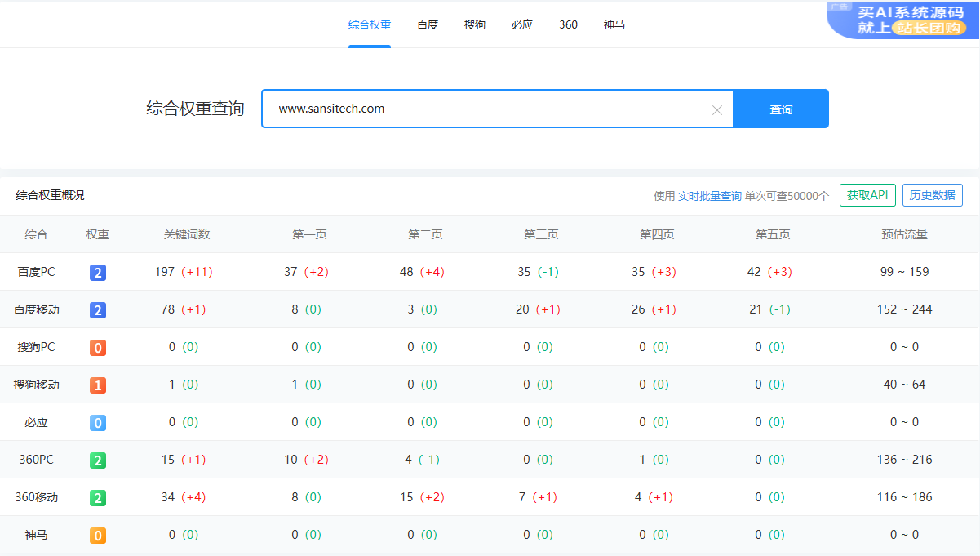Click the 关键词数 column header
Screen dimensions: 980x556
(187, 234)
